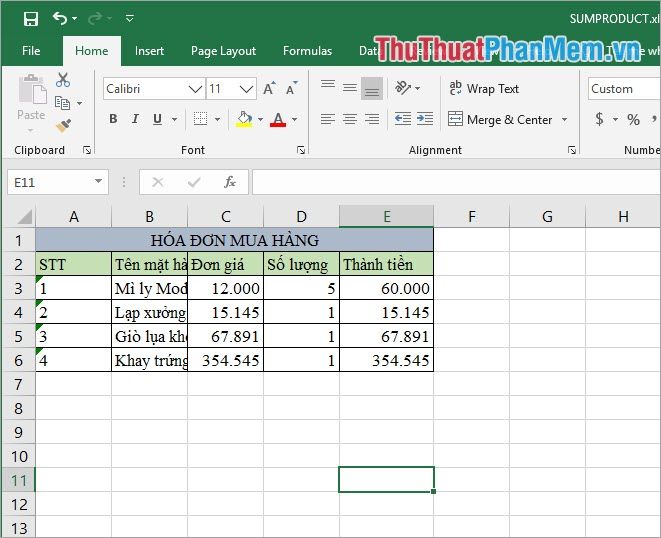Screen dimensions: 661x538
Task: Open the Custom number format dropdown
Action: [x=624, y=89]
